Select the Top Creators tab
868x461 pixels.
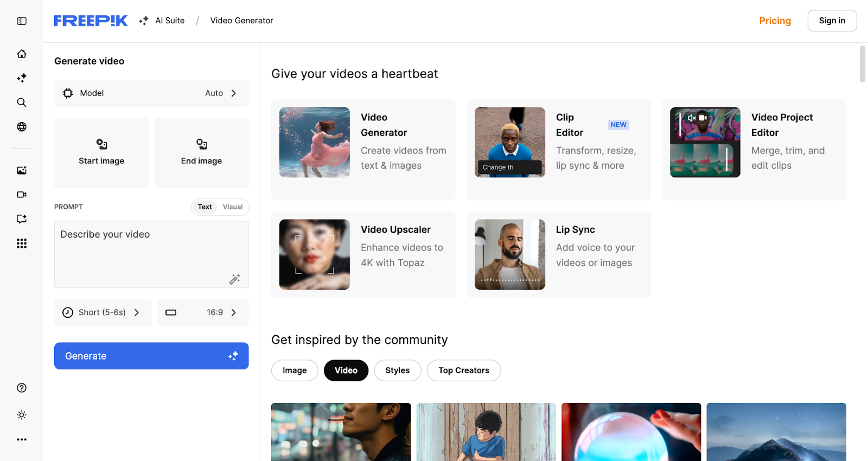coord(463,370)
